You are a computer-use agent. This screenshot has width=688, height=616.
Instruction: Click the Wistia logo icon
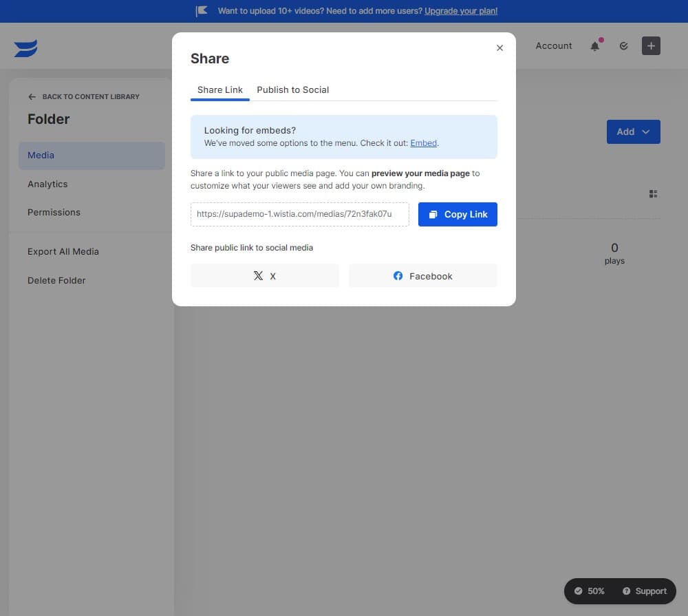[x=25, y=48]
